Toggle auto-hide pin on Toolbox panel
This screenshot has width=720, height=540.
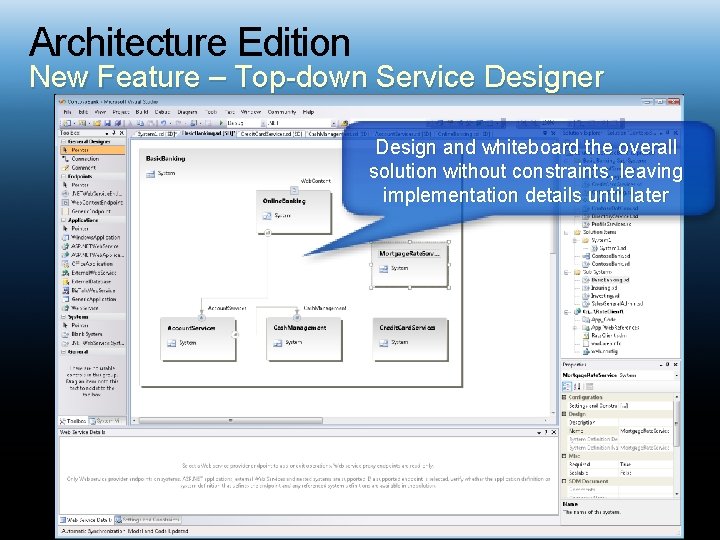tap(114, 133)
